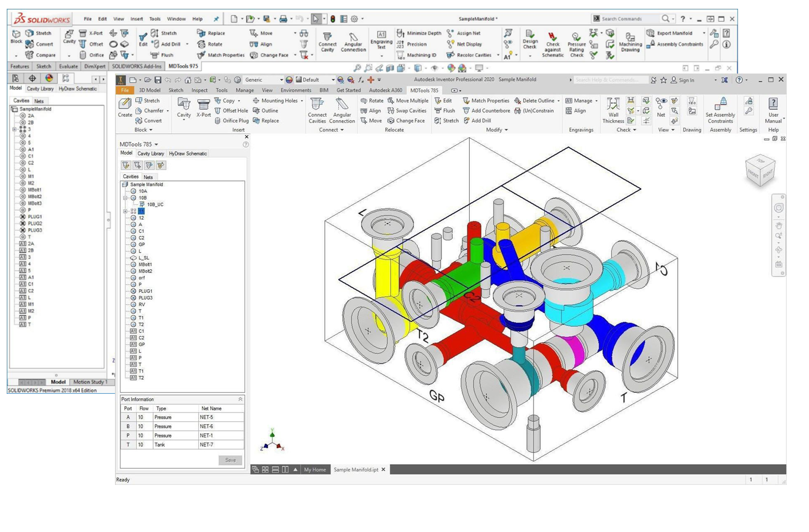This screenshot has height=532, width=809.
Task: Click Save button in Port Information
Action: (x=230, y=460)
